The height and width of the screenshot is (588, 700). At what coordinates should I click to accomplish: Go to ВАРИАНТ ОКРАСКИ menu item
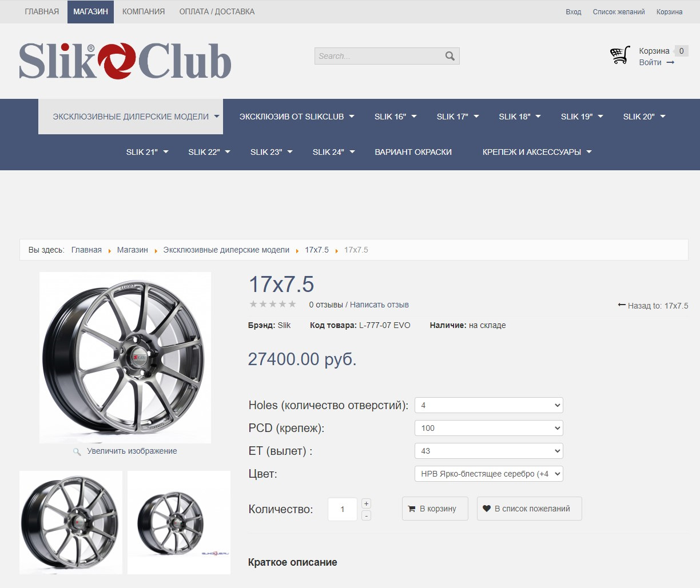pos(413,152)
